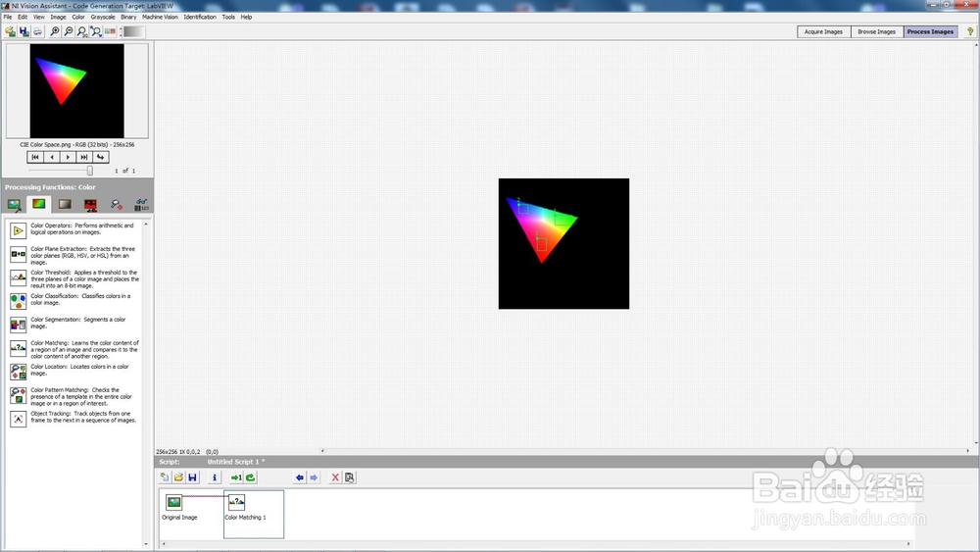Open the Edit menu

23,17
